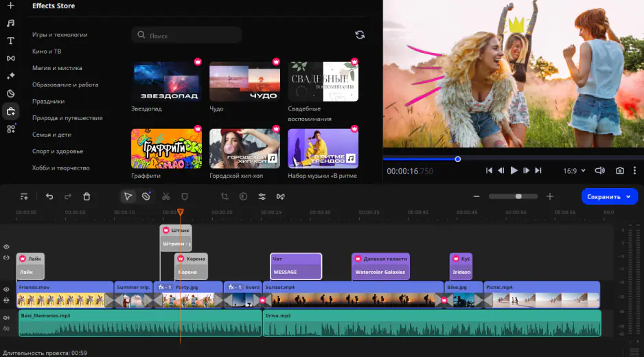Take a snapshot with camera icon
Image resolution: width=644 pixels, height=357 pixels.
pyautogui.click(x=620, y=171)
